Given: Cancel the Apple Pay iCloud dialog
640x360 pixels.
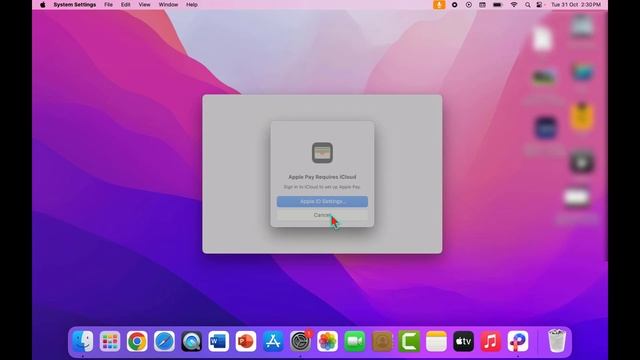Looking at the screenshot, I should [x=322, y=215].
